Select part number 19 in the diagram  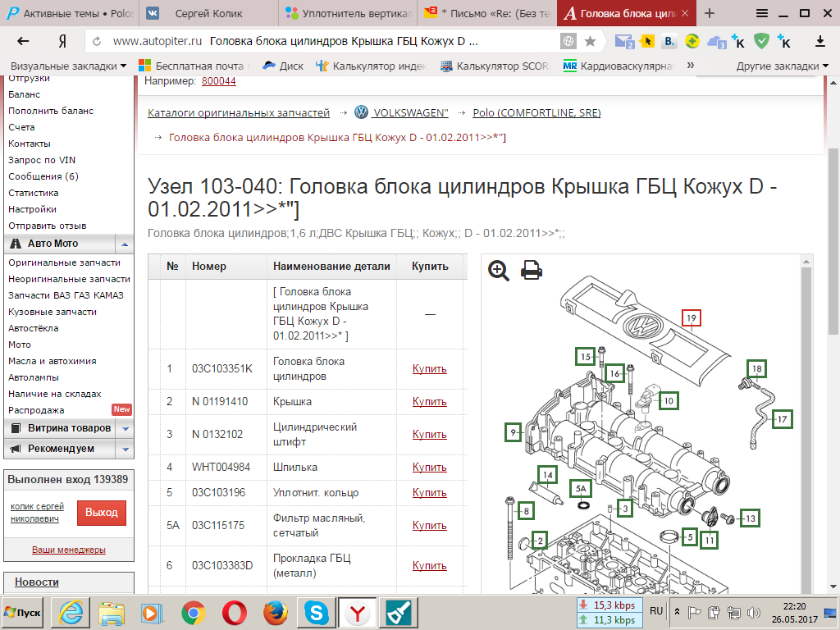[691, 318]
